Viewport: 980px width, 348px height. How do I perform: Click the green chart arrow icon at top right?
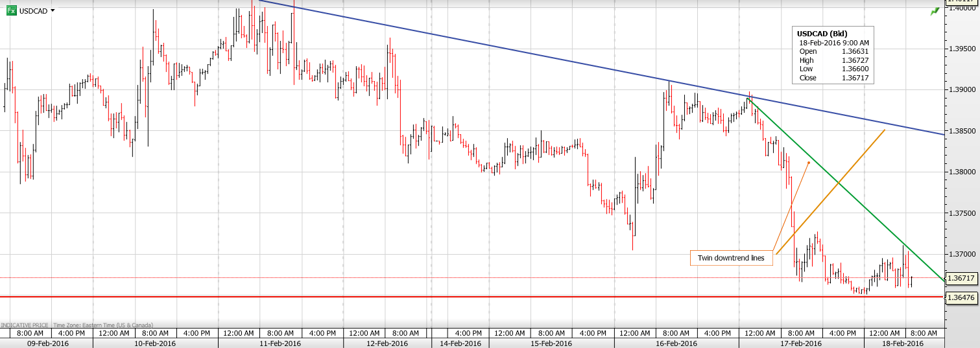click(x=935, y=11)
